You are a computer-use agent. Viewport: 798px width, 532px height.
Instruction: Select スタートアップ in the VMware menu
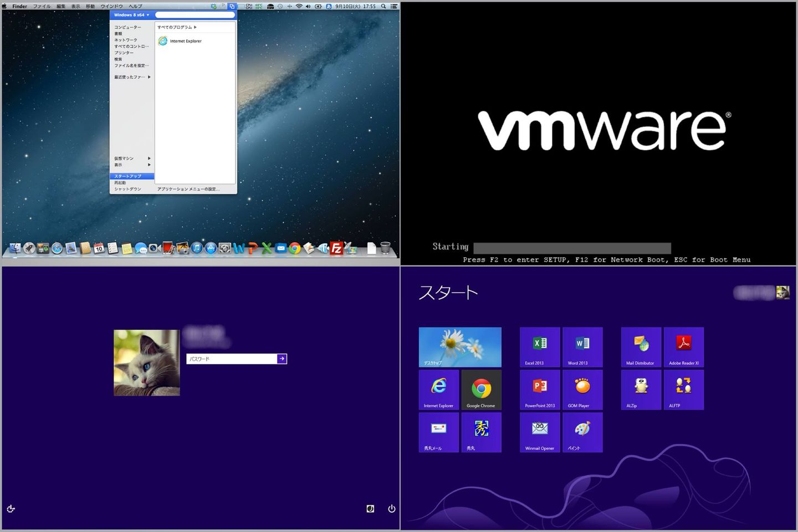pyautogui.click(x=128, y=176)
